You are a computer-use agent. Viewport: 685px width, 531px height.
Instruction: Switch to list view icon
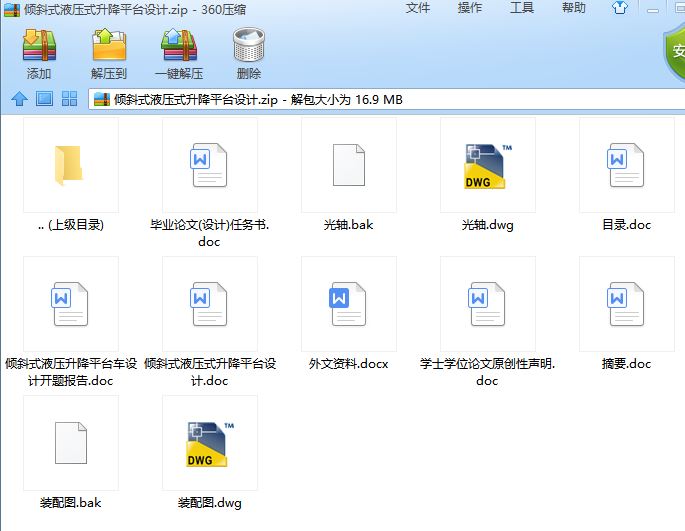point(44,99)
